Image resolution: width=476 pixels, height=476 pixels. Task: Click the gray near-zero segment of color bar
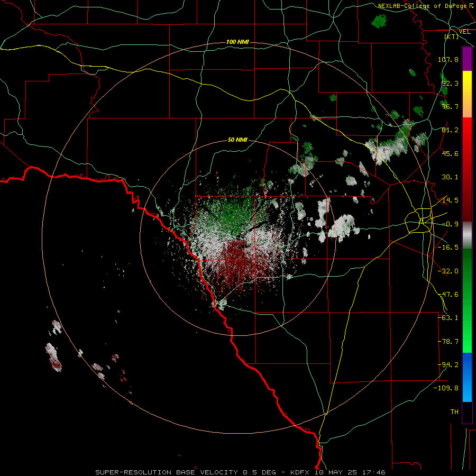[467, 235]
